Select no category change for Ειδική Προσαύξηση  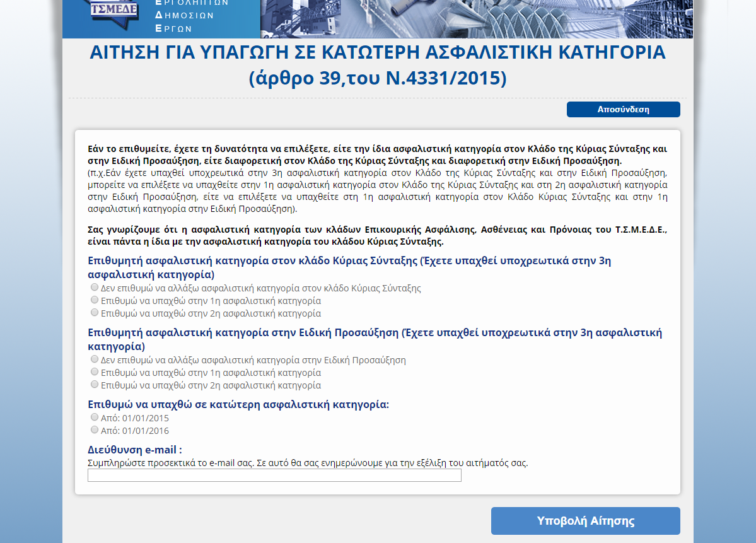click(95, 359)
